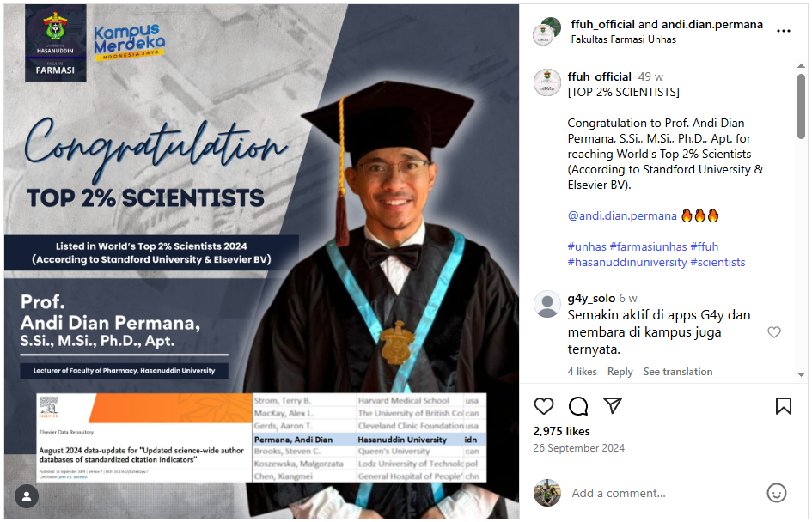The width and height of the screenshot is (812, 522).
Task: Share post via paper plane icon
Action: 613,406
